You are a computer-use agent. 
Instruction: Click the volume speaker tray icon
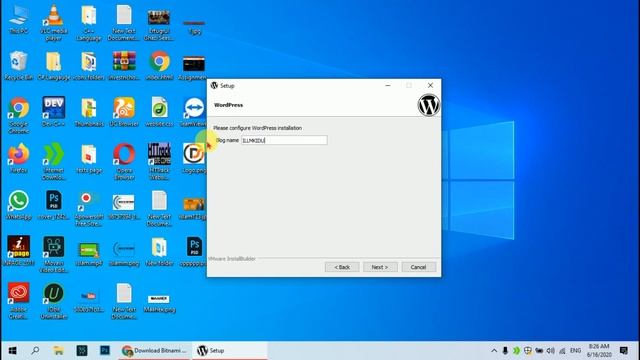551,351
